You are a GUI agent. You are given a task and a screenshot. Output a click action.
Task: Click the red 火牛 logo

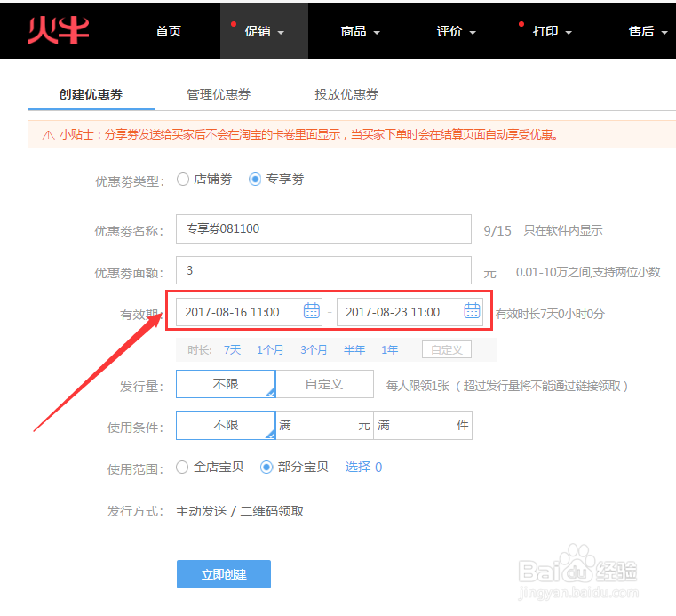pyautogui.click(x=59, y=30)
